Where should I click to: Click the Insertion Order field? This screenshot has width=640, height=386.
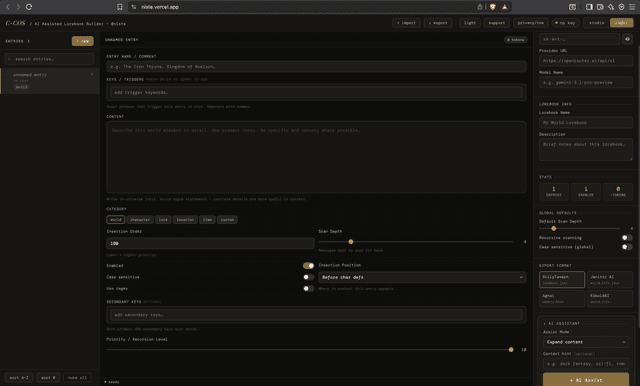(x=210, y=244)
